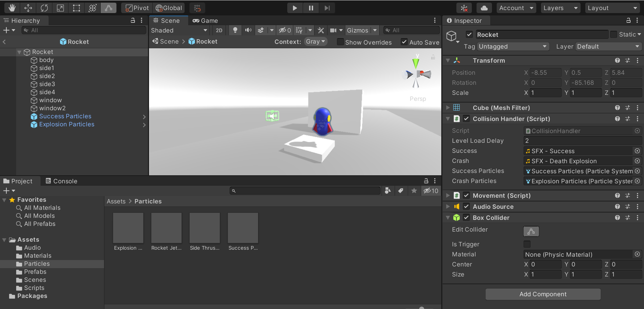The width and height of the screenshot is (644, 309).
Task: Select the Hand tool in the toolbar
Action: tap(12, 8)
